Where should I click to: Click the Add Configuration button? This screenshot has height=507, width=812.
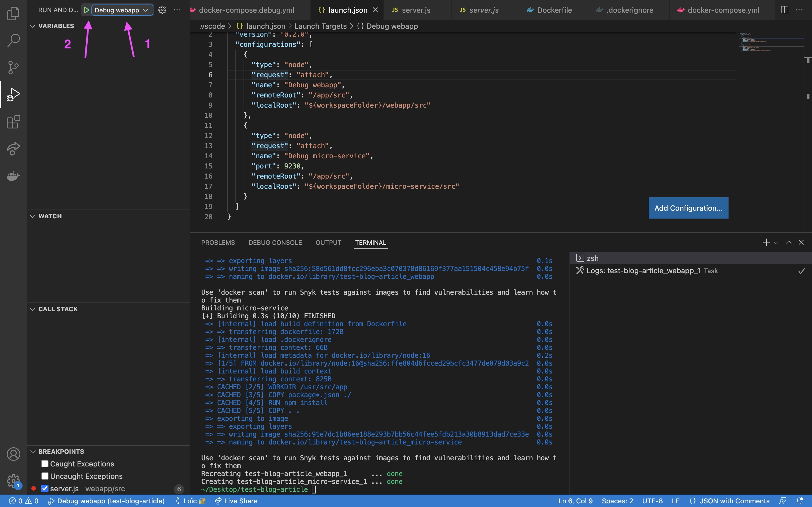pos(688,208)
